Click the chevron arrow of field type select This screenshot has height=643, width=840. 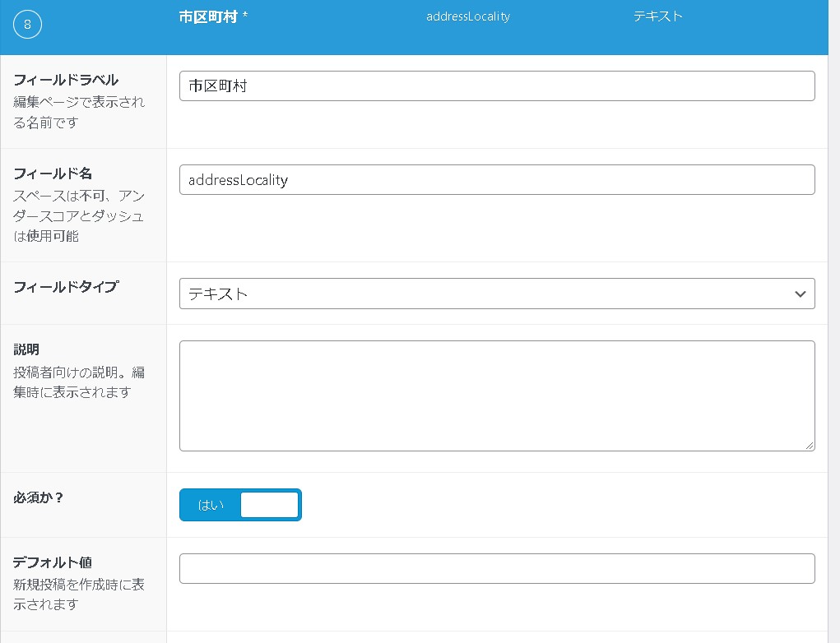tap(800, 294)
